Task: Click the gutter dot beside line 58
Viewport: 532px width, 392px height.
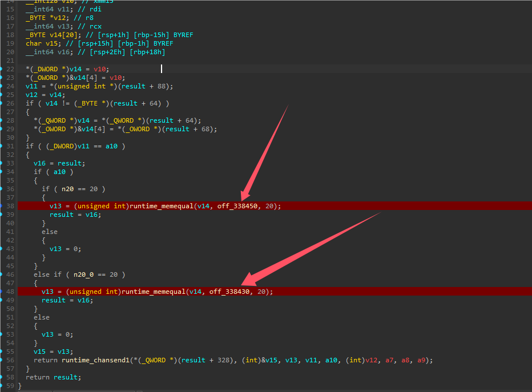Action: pos(2,377)
